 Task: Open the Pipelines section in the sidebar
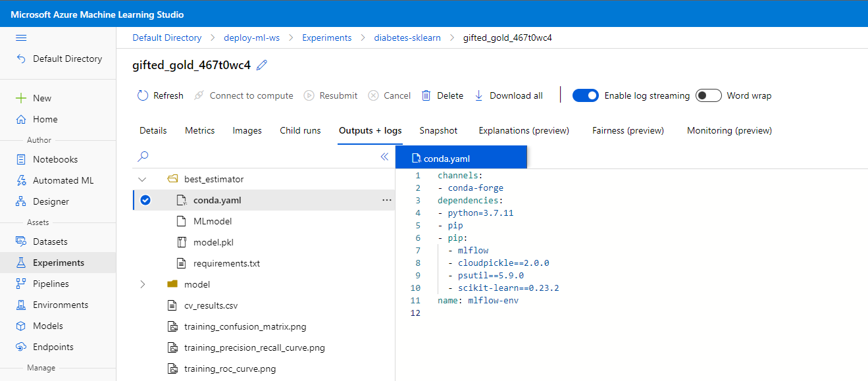coord(51,284)
